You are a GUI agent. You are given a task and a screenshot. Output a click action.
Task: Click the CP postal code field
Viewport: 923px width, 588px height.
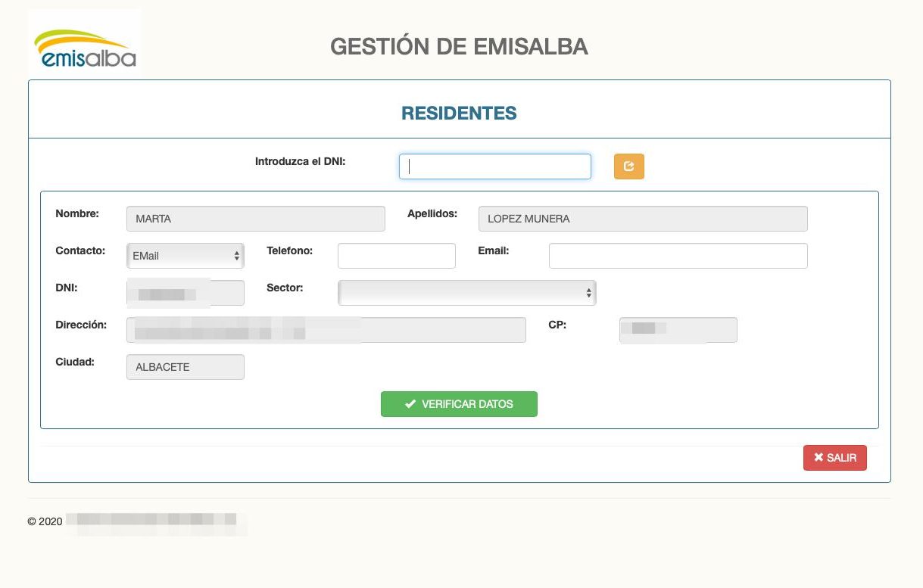(x=678, y=330)
